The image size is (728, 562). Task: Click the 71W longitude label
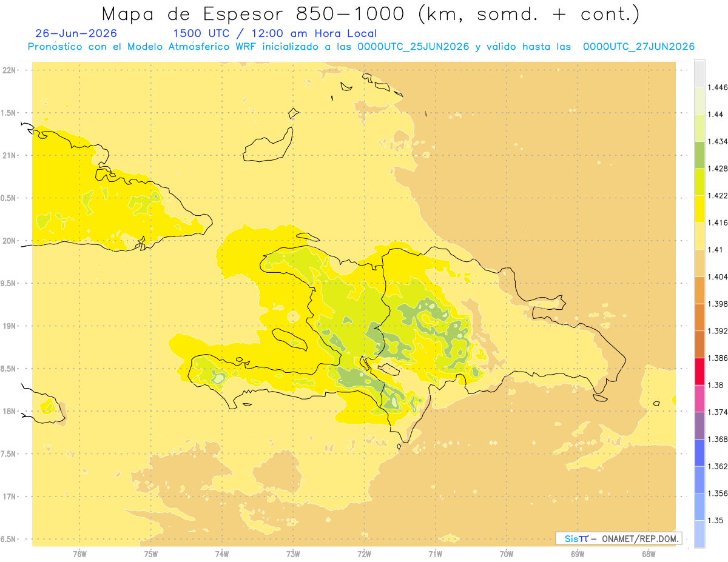point(435,554)
